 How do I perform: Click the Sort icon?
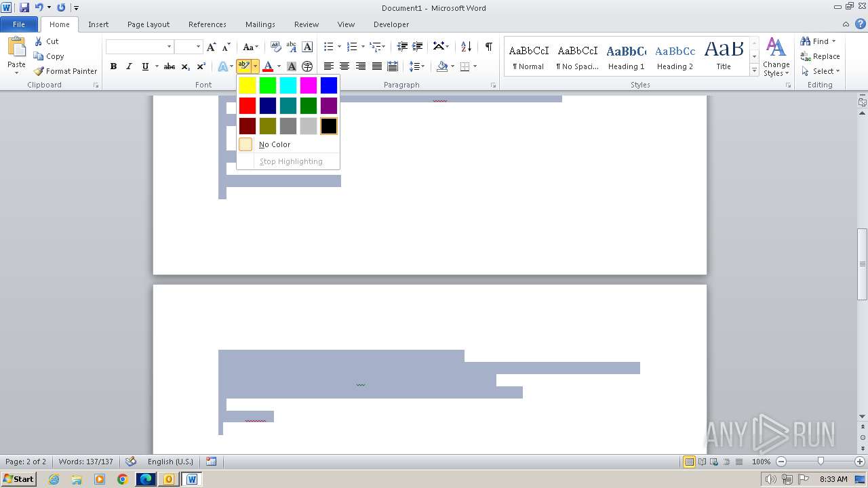[x=466, y=47]
